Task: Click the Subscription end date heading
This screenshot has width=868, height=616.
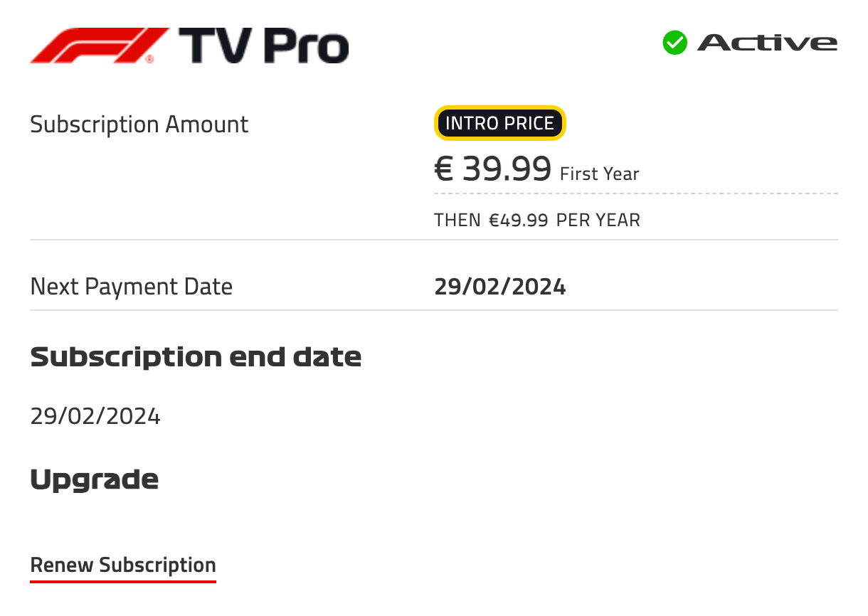Action: point(196,356)
